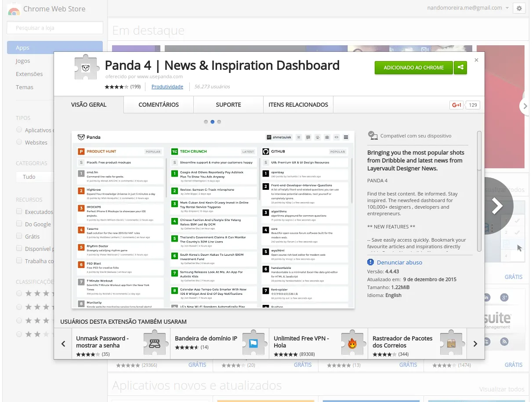Open the Suporte tab

point(228,105)
